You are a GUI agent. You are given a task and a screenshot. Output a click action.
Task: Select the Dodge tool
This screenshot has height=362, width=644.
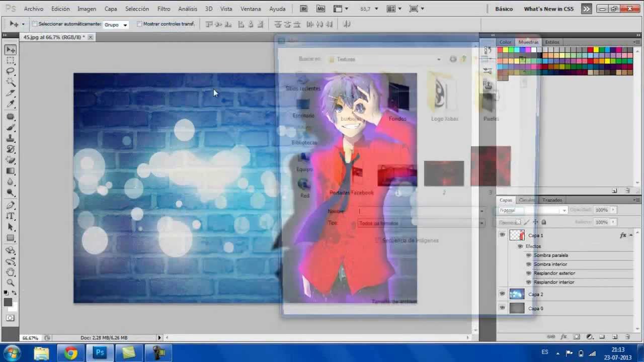[x=11, y=194]
